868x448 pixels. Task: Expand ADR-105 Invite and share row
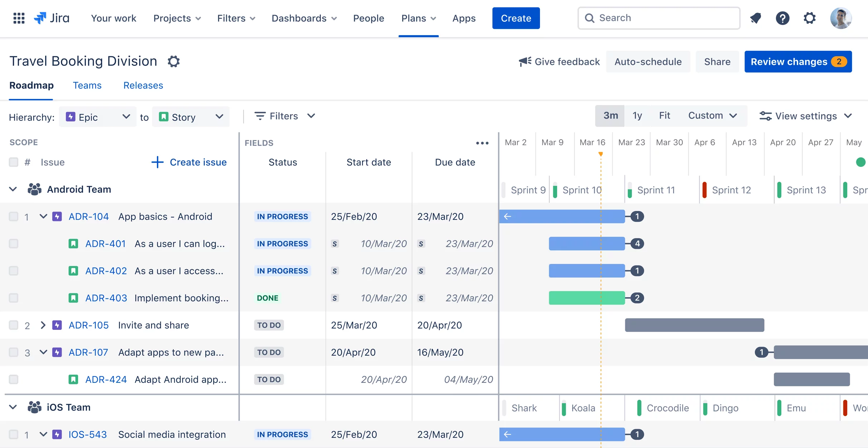tap(43, 325)
